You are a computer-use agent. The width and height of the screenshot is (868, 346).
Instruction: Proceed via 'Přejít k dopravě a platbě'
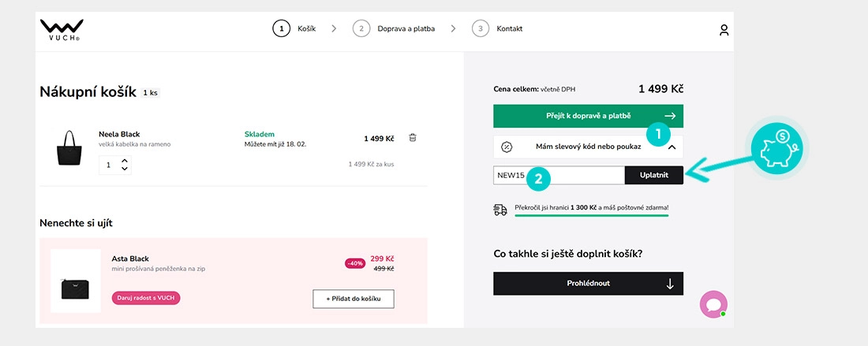coord(588,116)
